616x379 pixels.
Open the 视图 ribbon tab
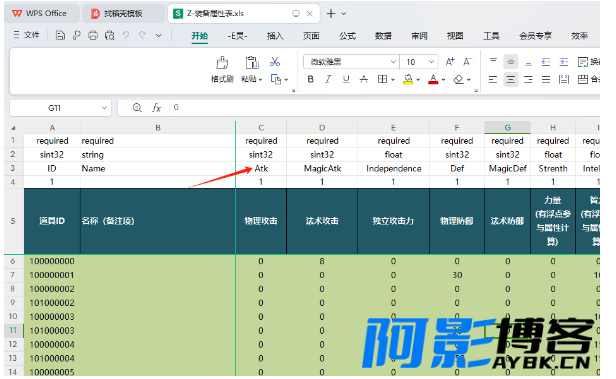tap(455, 36)
